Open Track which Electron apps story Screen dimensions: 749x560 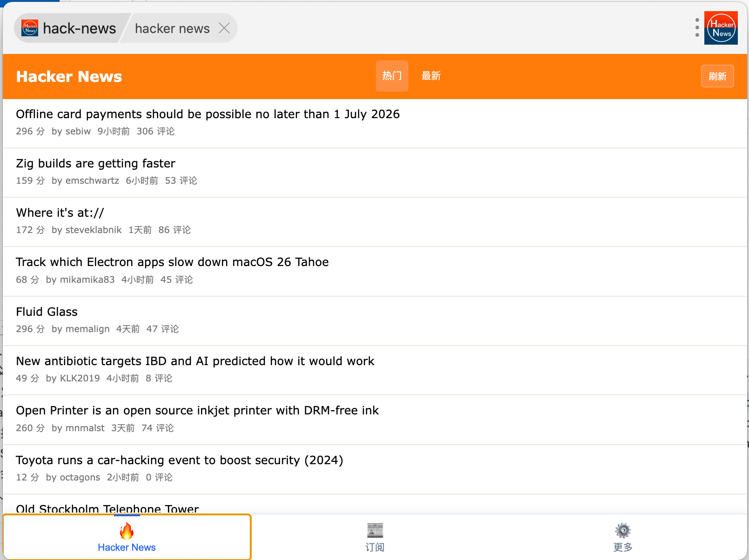173,262
